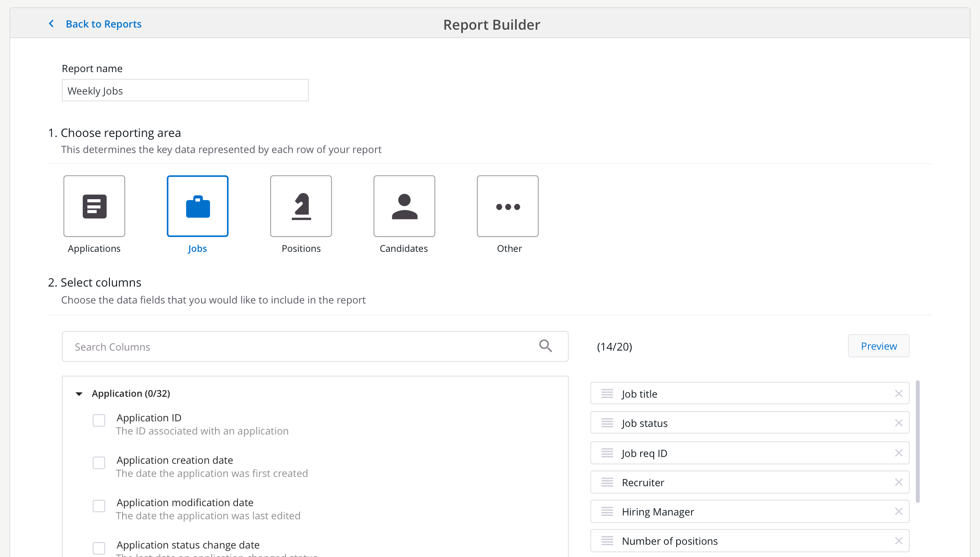Choose the Positions chess knight icon
The height and width of the screenshot is (557, 980).
(301, 206)
